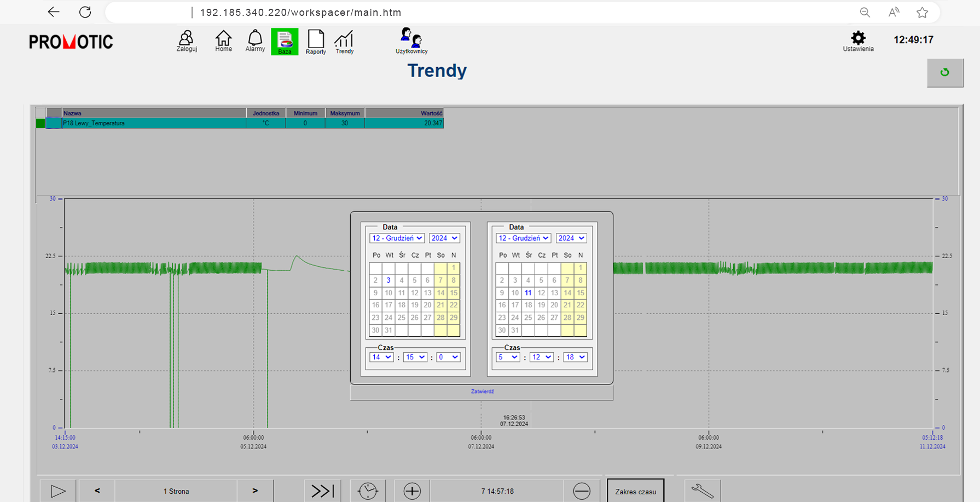Click the Zatwierdź confirmation link
Screen dimensions: 980x502
pos(482,391)
